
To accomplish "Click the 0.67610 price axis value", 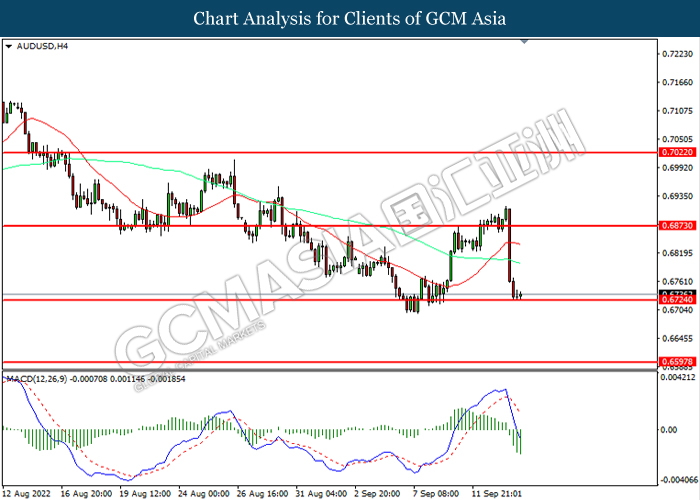I will pyautogui.click(x=678, y=282).
